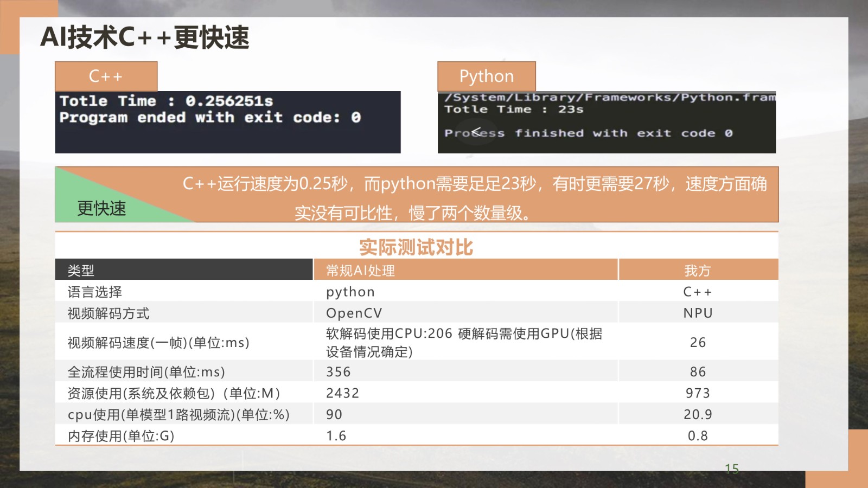
Task: Select the 我方 column header
Action: point(697,270)
